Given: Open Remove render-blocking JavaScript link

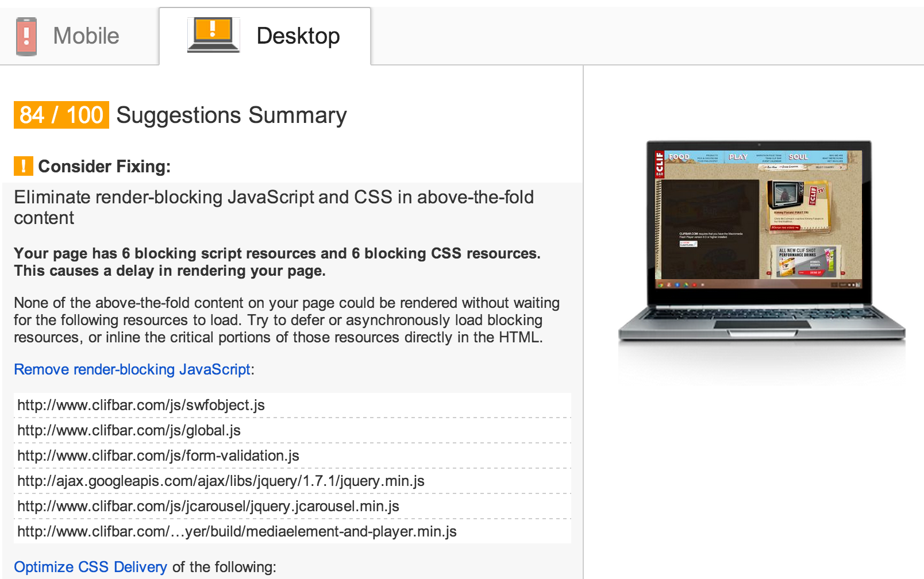Looking at the screenshot, I should click(132, 369).
